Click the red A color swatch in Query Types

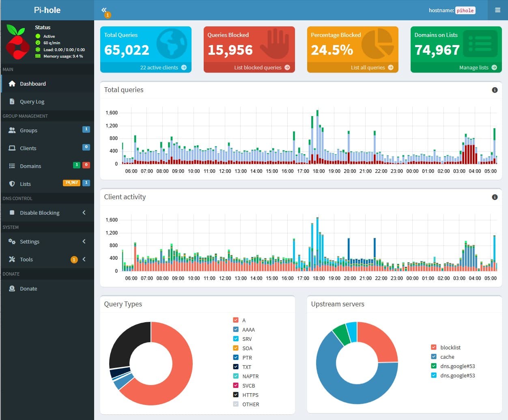[235, 320]
